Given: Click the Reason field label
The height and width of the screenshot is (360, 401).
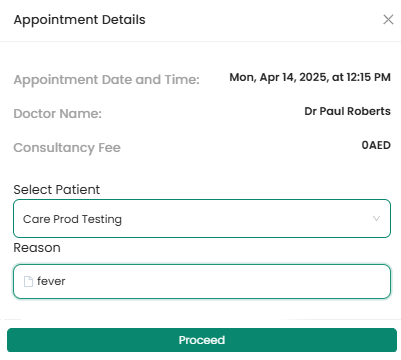Looking at the screenshot, I should [x=37, y=248].
